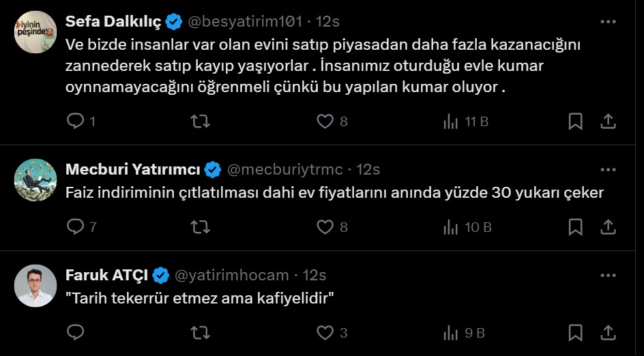Open Sefa Dalkılıç's profile name link
Screen dimensions: 644x356
(x=113, y=22)
